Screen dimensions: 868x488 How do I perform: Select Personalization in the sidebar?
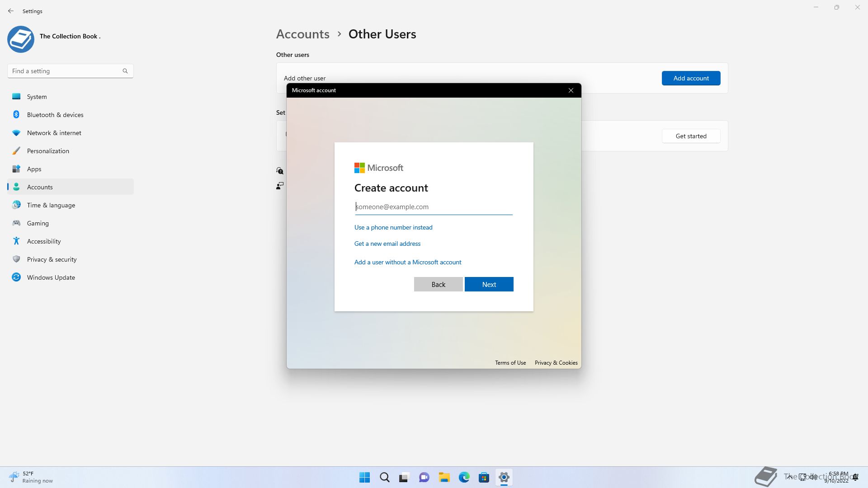(x=48, y=151)
